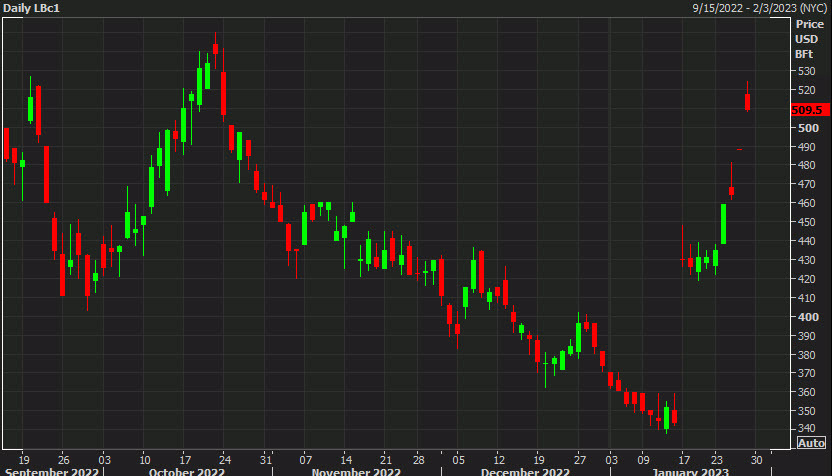Click the January 2023 month label
This screenshot has height=476, width=832.
click(x=690, y=471)
